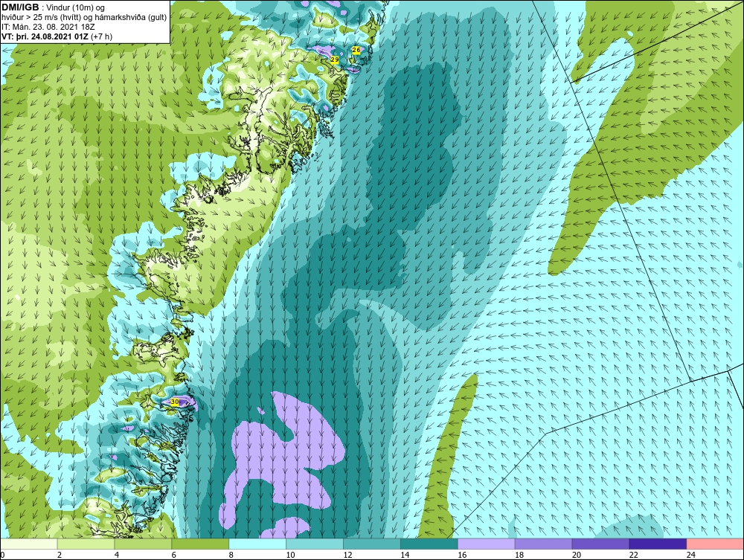This screenshot has height=560, width=744.
Task: Click the 16–18 m/s lavender swatch
Action: (487, 544)
